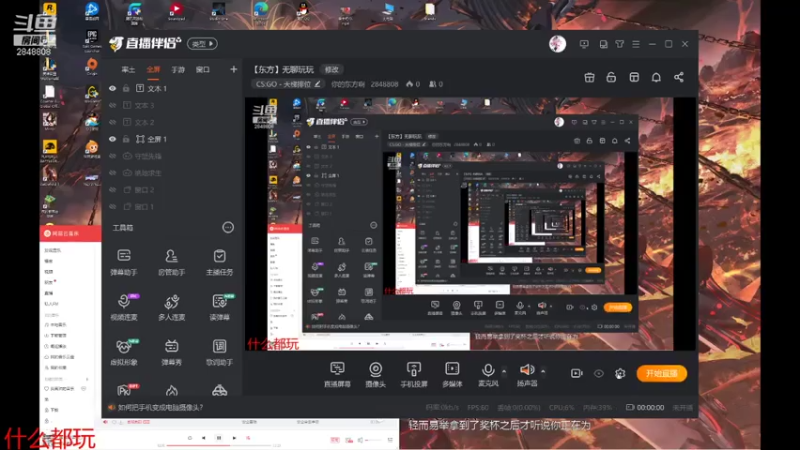This screenshot has height=450, width=800.
Task: Show the 绝地求生 source
Action: click(x=113, y=172)
